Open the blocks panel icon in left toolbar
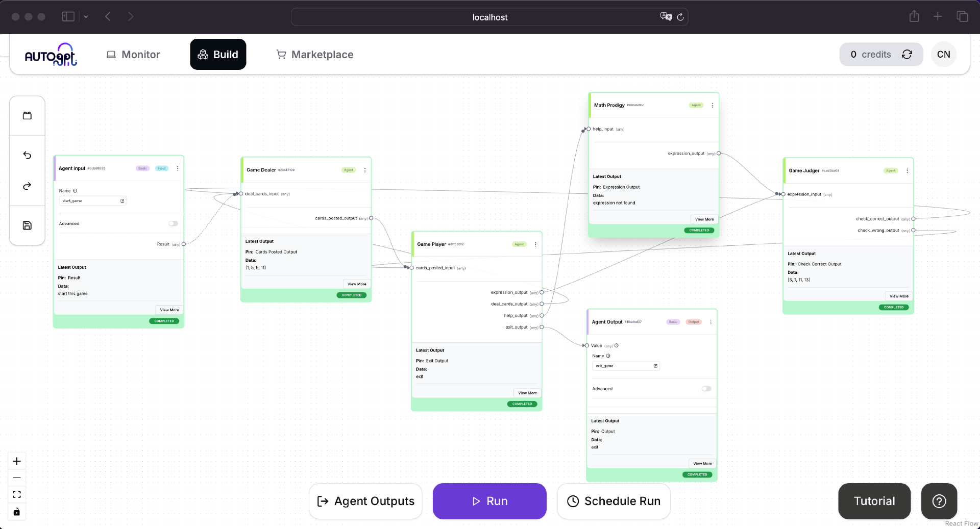980x529 pixels. pos(27,116)
